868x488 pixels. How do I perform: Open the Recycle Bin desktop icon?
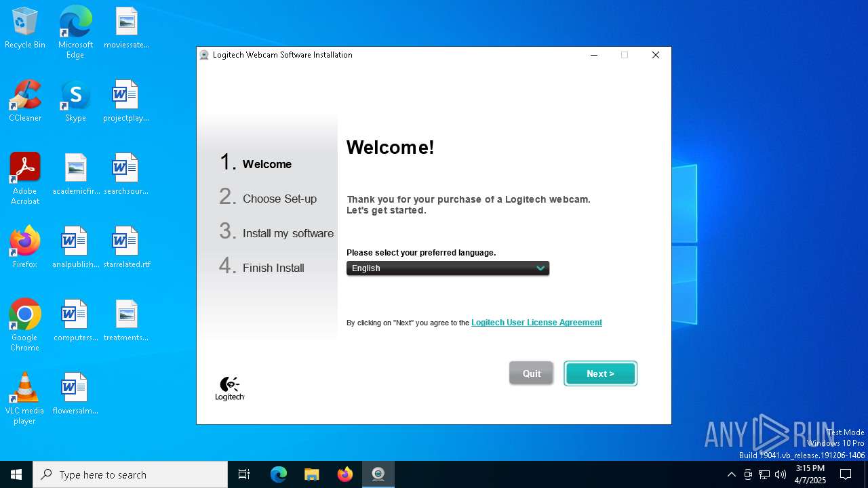[x=25, y=28]
